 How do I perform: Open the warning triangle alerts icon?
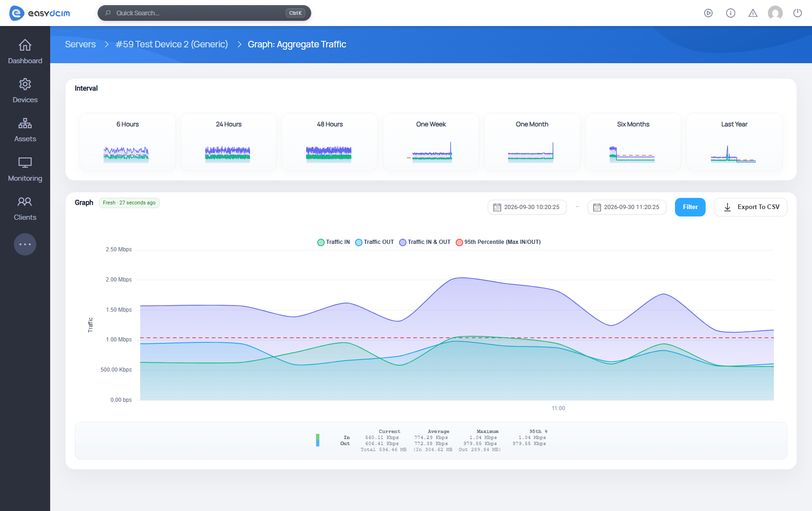[x=753, y=13]
